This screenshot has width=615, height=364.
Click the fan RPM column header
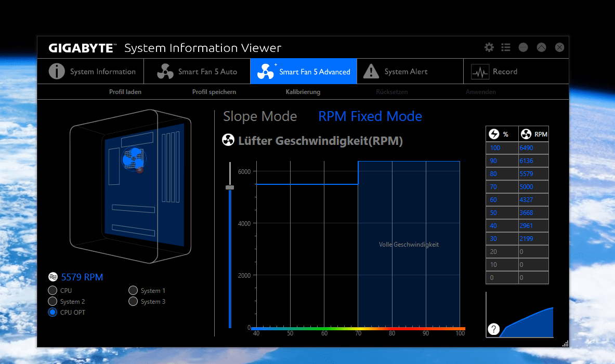coord(533,134)
